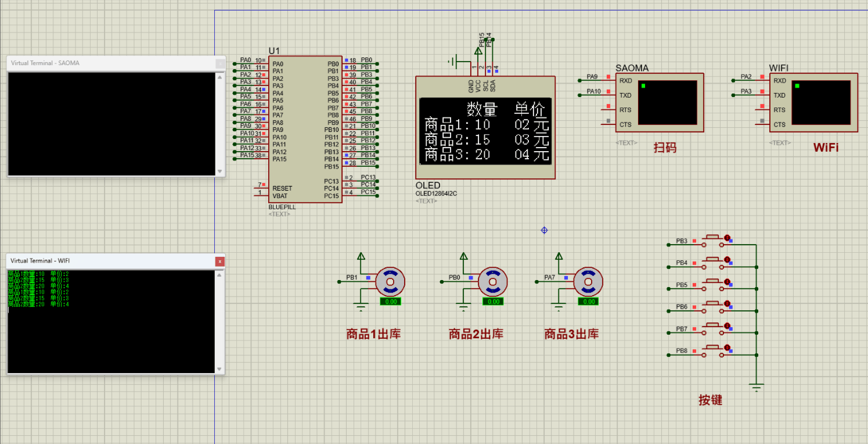The image size is (868, 444).
Task: Click the ground symbol below the buttons
Action: click(x=756, y=386)
